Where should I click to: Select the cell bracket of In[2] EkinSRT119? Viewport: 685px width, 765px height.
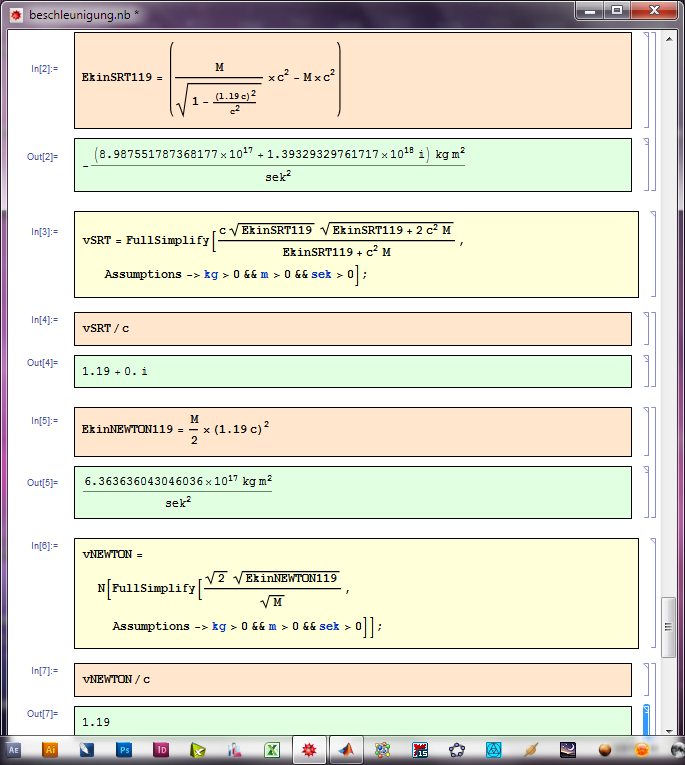645,80
